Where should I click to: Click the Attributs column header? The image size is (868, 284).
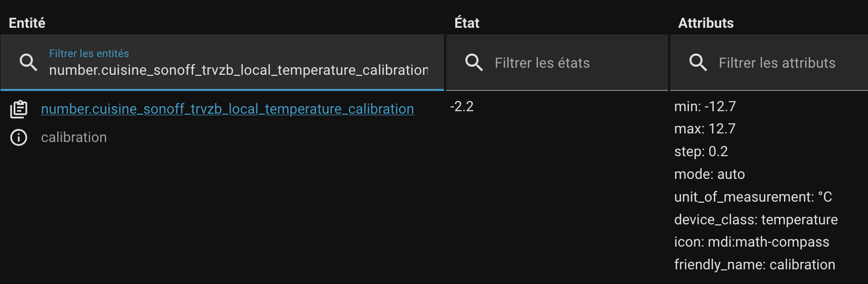click(706, 23)
